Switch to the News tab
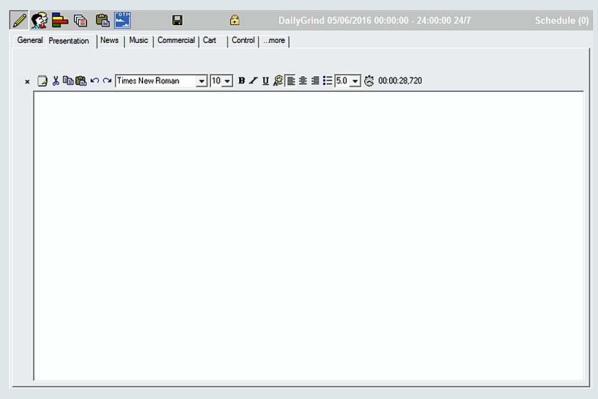Image resolution: width=598 pixels, height=399 pixels. (x=109, y=40)
